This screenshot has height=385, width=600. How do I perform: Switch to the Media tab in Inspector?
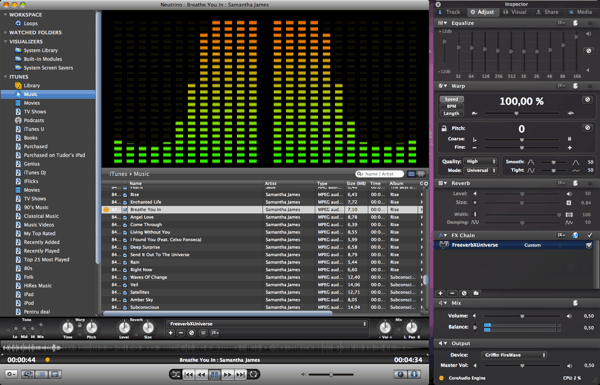point(580,12)
